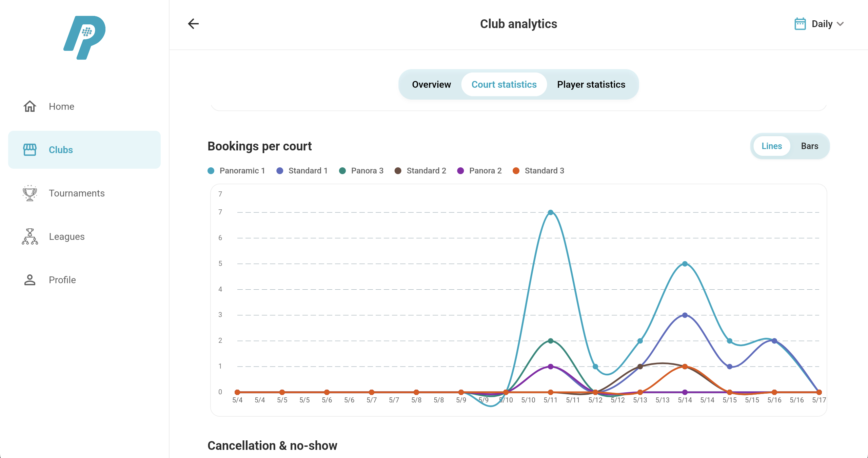The width and height of the screenshot is (868, 458).
Task: Open the Overview tab
Action: coord(431,84)
